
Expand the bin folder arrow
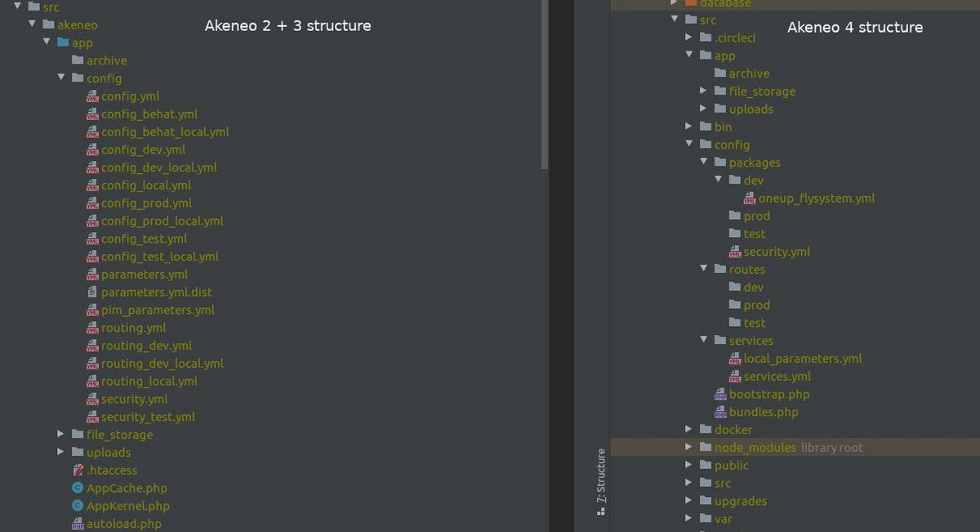[689, 127]
